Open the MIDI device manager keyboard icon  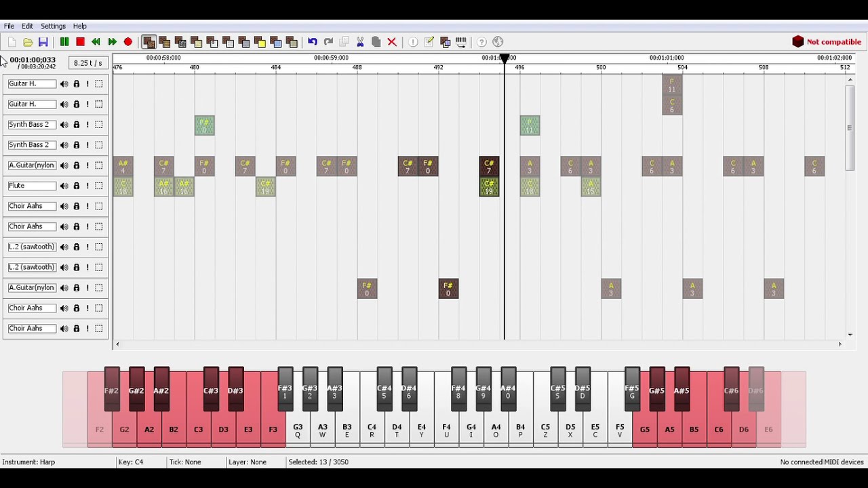click(x=461, y=42)
